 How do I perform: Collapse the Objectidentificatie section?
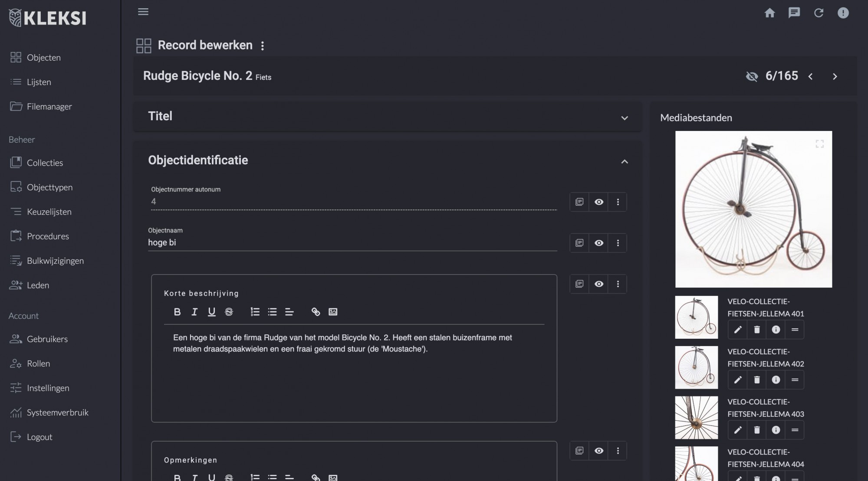click(624, 162)
